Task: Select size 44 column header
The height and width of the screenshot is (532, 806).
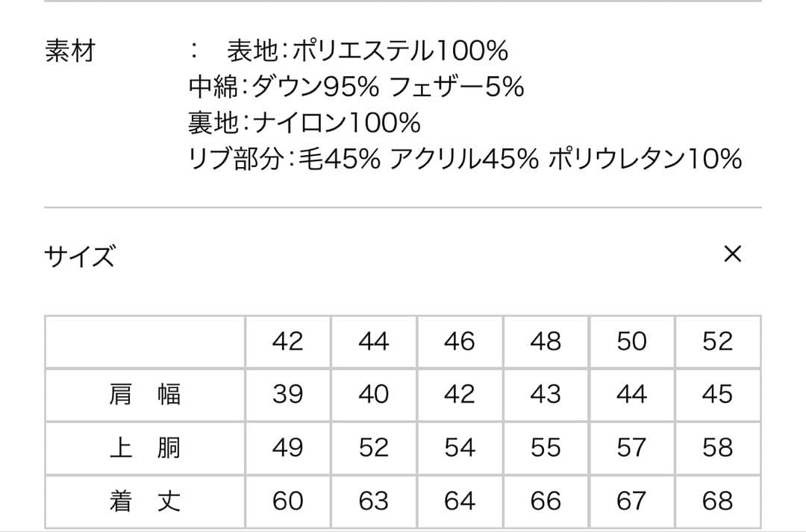Action: click(375, 342)
